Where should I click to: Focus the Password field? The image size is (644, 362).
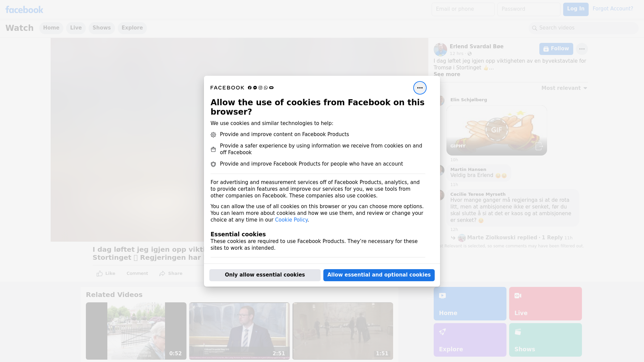pyautogui.click(x=529, y=9)
